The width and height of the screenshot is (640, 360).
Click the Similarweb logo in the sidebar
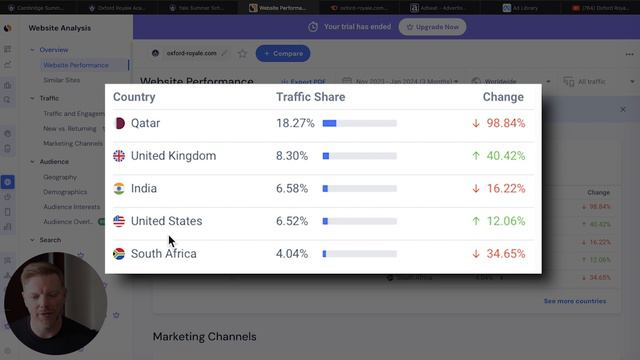[7, 28]
